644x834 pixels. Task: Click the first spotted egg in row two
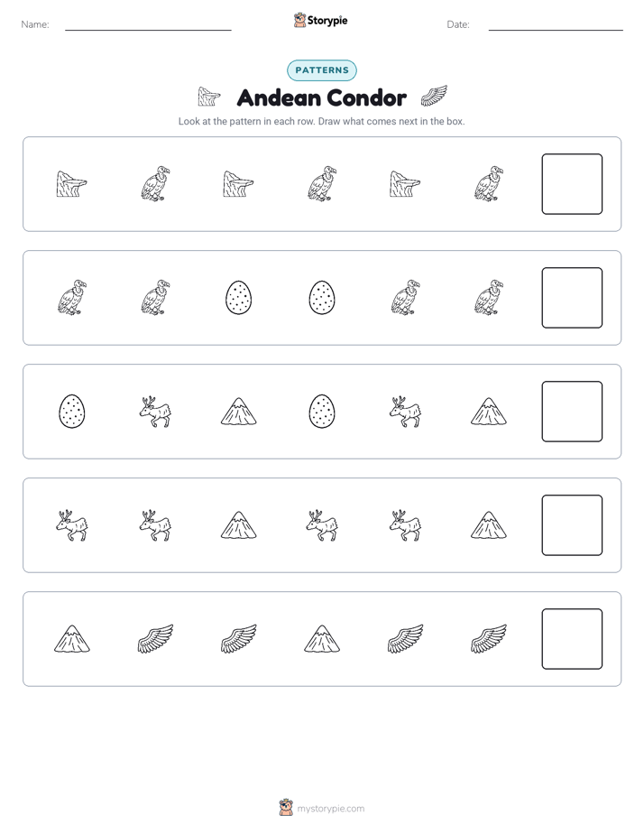[239, 298]
